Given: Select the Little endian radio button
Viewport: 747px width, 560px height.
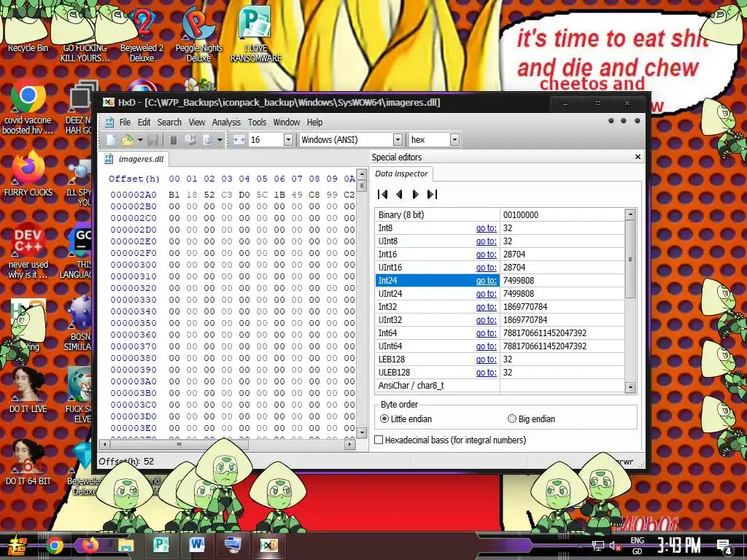Looking at the screenshot, I should (384, 419).
